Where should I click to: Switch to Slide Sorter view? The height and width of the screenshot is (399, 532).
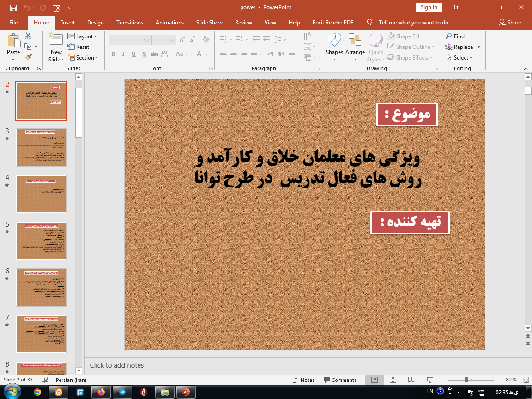[x=393, y=380]
